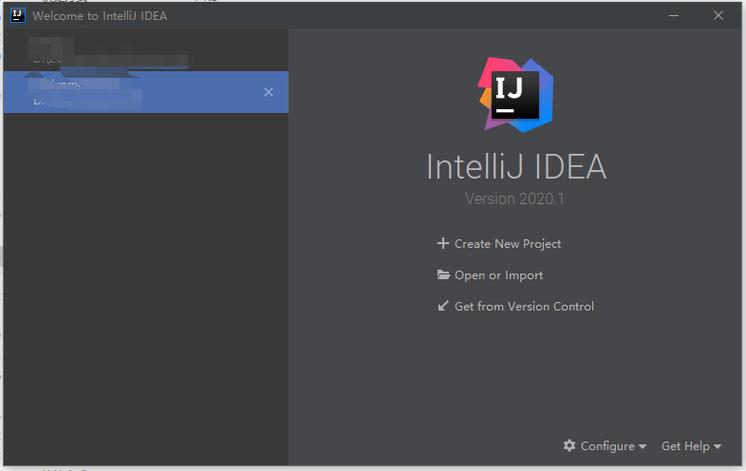Image resolution: width=746 pixels, height=471 pixels.
Task: Click the folder icon beside Open or Import
Action: pos(443,275)
